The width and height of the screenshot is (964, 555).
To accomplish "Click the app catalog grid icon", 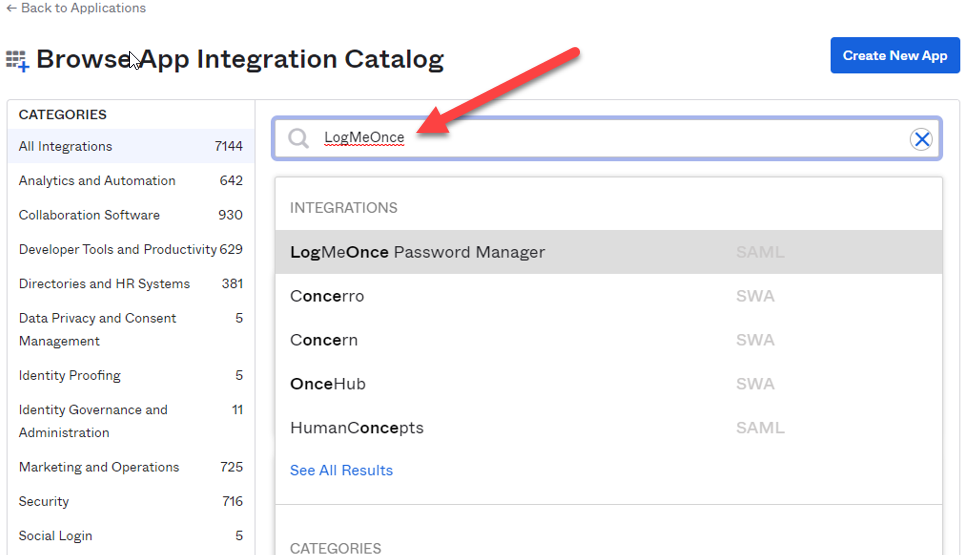I will tap(17, 61).
